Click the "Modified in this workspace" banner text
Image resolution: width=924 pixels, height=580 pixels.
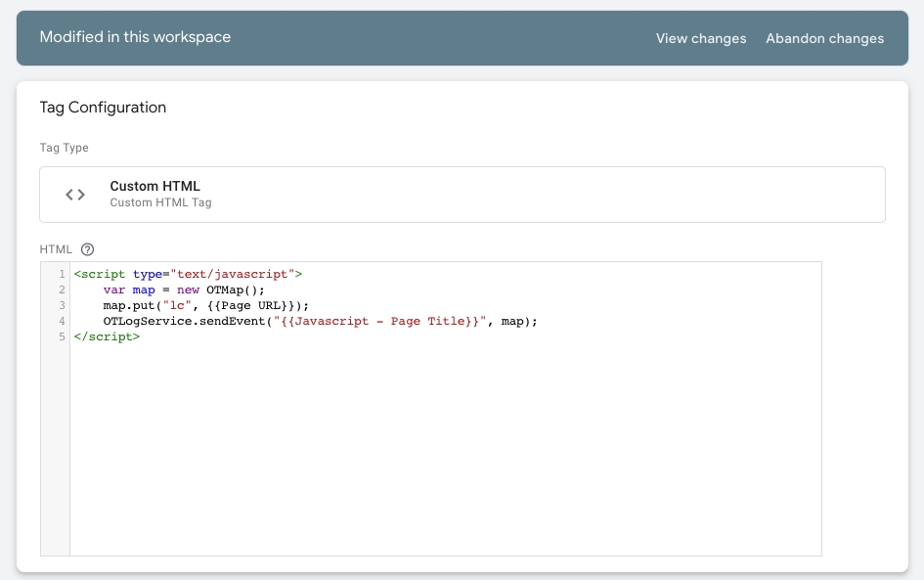pyautogui.click(x=135, y=37)
